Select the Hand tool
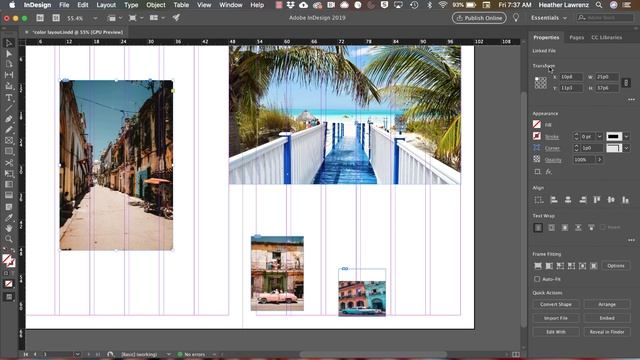 [9, 228]
